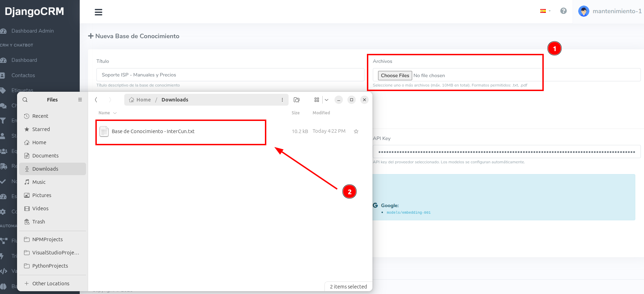The height and width of the screenshot is (294, 644).
Task: Sort files by the Name column
Action: click(x=104, y=113)
